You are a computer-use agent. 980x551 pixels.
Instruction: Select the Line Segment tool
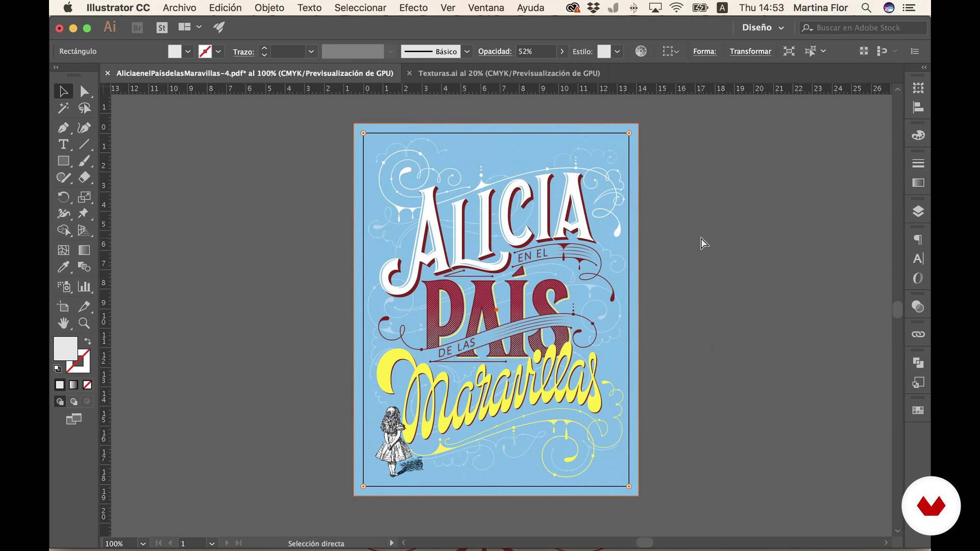pos(84,144)
